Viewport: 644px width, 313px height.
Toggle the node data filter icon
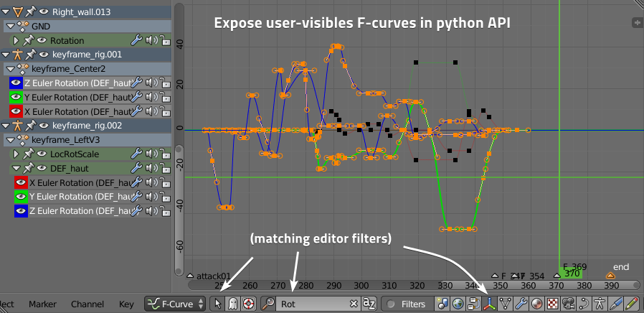pyautogui.click(x=473, y=304)
